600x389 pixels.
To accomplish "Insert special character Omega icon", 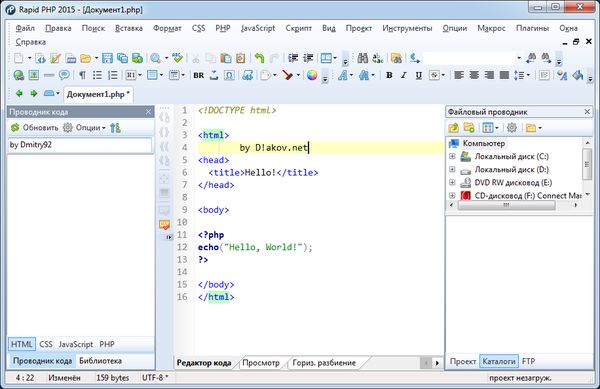I will tap(229, 75).
